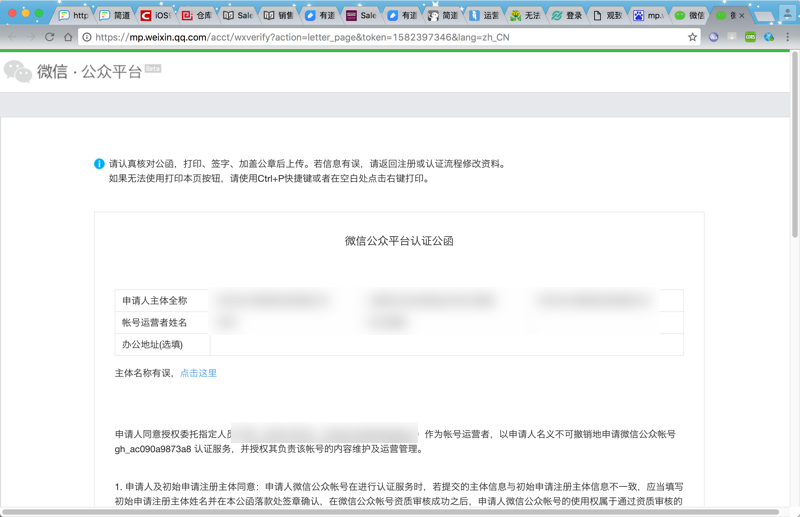Open a new browser tab

click(x=764, y=16)
